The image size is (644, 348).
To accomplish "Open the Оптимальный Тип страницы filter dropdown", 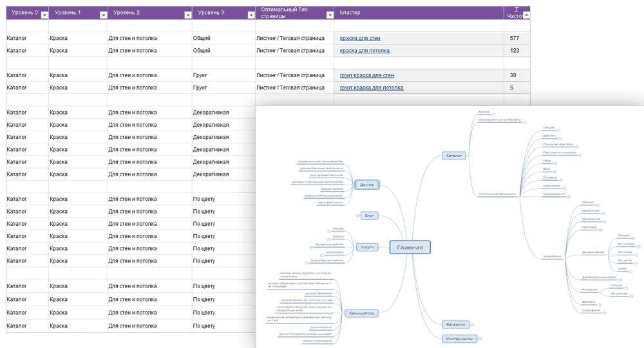I will pyautogui.click(x=329, y=15).
